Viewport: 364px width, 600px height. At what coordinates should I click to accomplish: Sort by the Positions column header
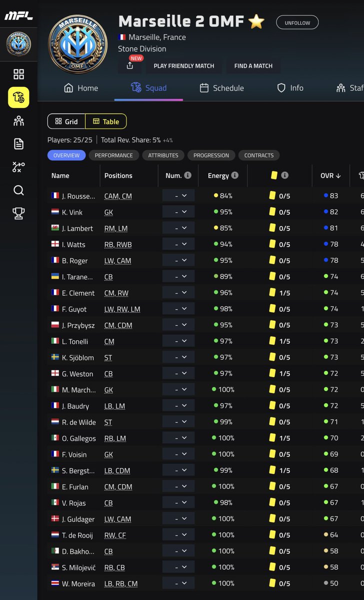click(x=118, y=175)
